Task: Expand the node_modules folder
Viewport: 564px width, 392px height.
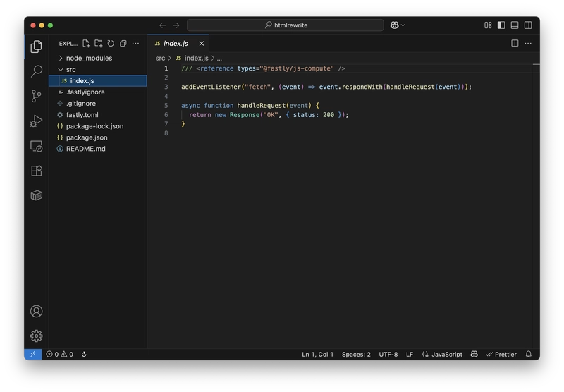Action: click(x=88, y=59)
